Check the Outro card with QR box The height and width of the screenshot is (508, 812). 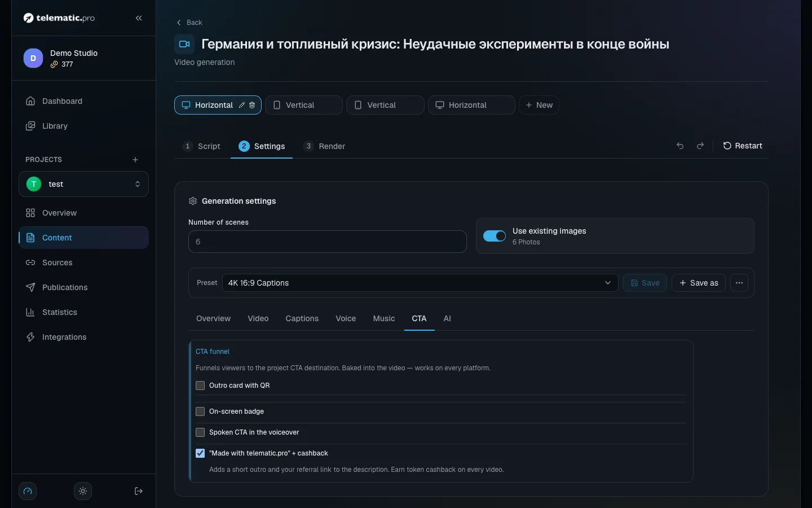pyautogui.click(x=200, y=386)
